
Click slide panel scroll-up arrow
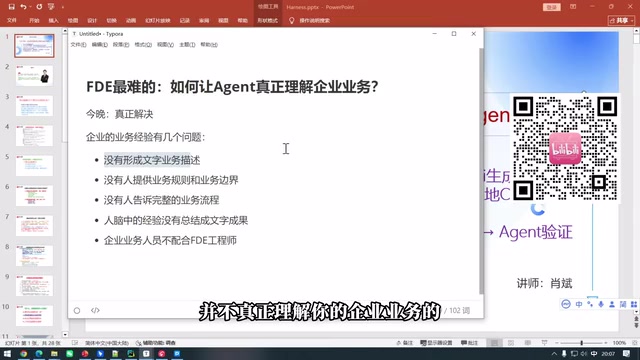pyautogui.click(x=65, y=31)
